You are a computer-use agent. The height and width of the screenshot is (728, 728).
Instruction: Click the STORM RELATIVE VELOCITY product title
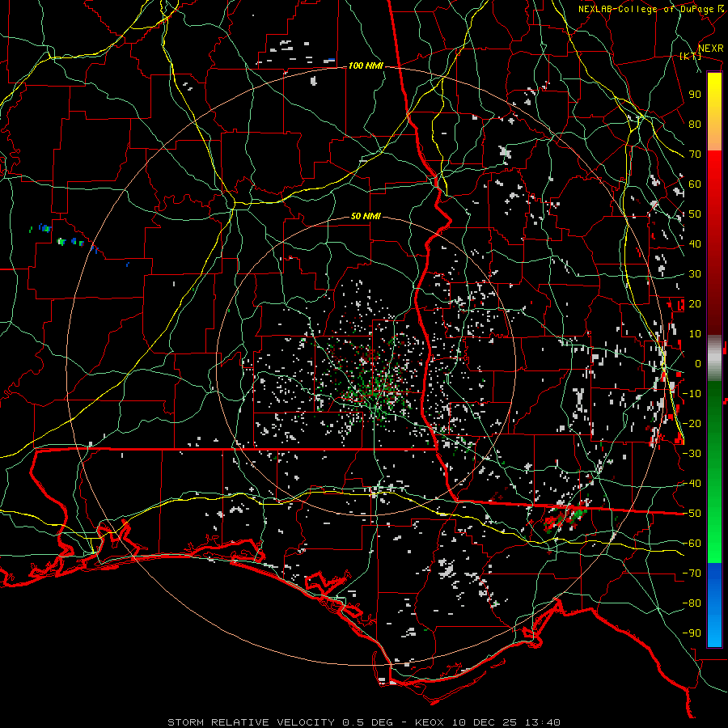click(252, 722)
